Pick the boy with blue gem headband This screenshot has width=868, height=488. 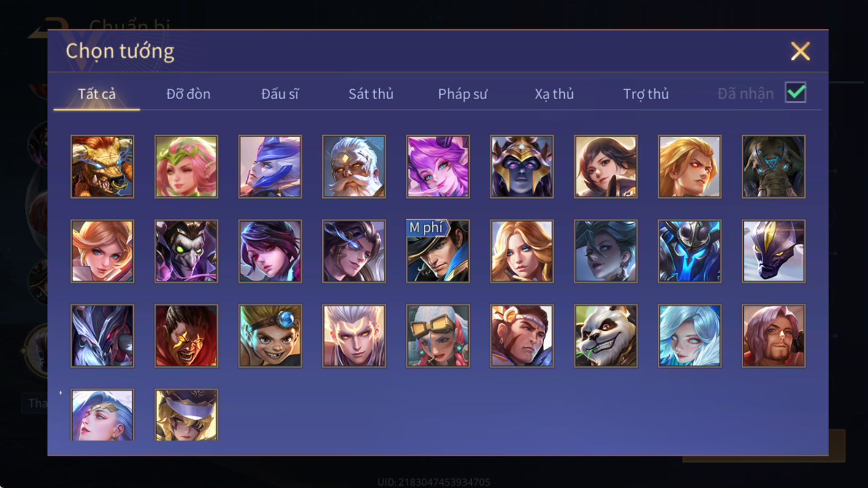point(270,336)
